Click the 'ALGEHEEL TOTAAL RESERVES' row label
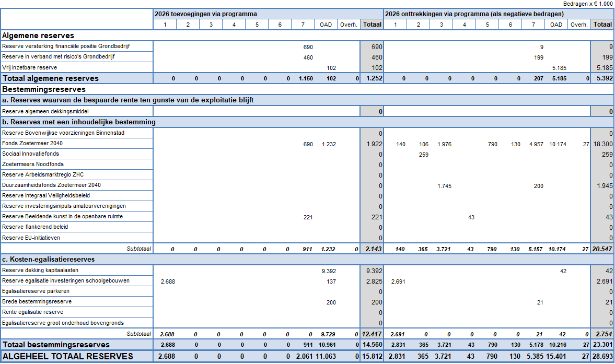Viewport: 615px width, 364px height. [x=68, y=356]
